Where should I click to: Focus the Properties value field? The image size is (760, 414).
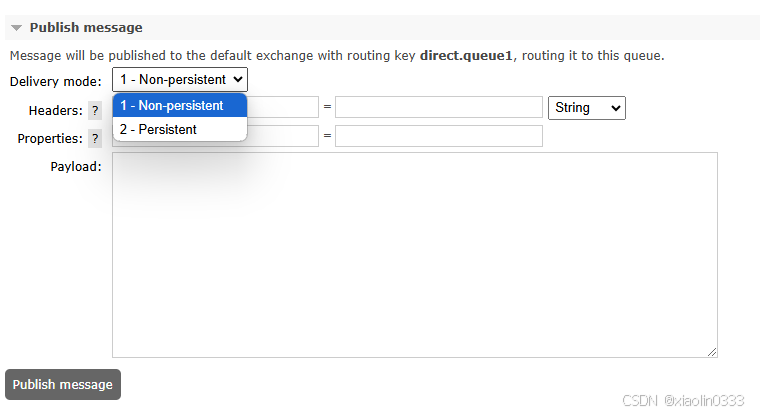pyautogui.click(x=439, y=136)
